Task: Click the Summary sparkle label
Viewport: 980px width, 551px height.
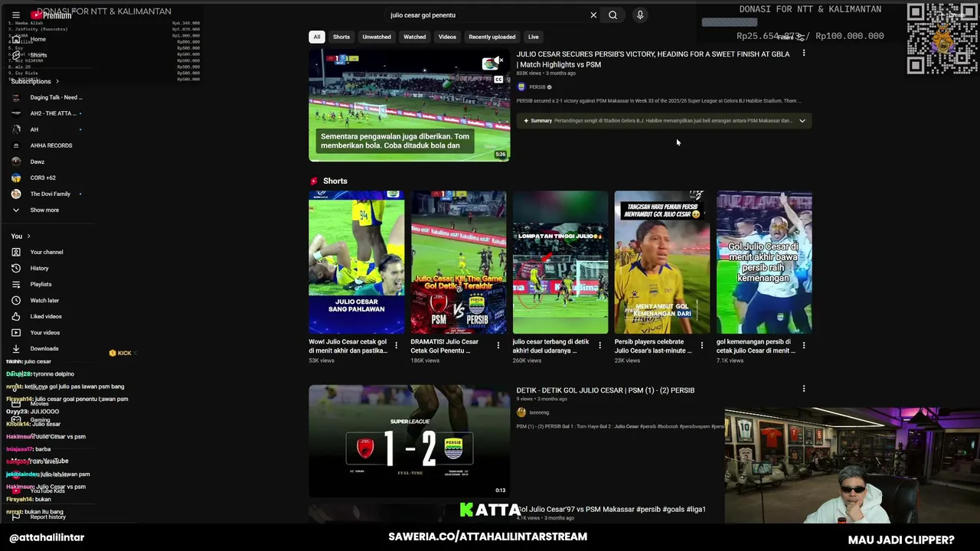Action: [537, 121]
